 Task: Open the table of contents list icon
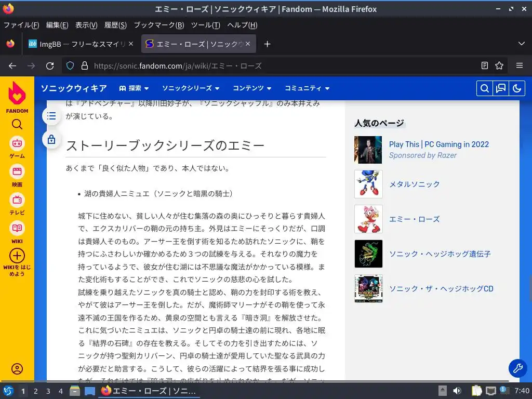click(51, 116)
